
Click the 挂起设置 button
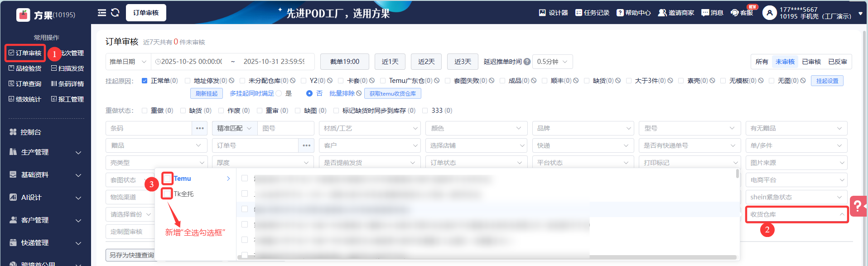827,81
